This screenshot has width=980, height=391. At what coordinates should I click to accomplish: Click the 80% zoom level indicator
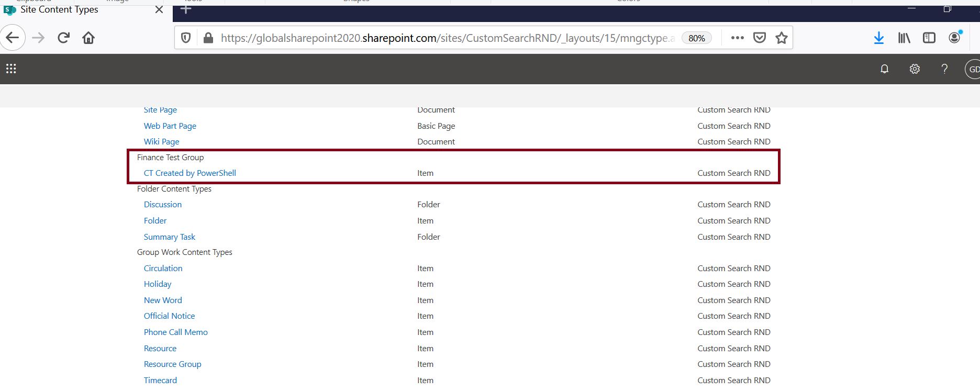click(696, 38)
